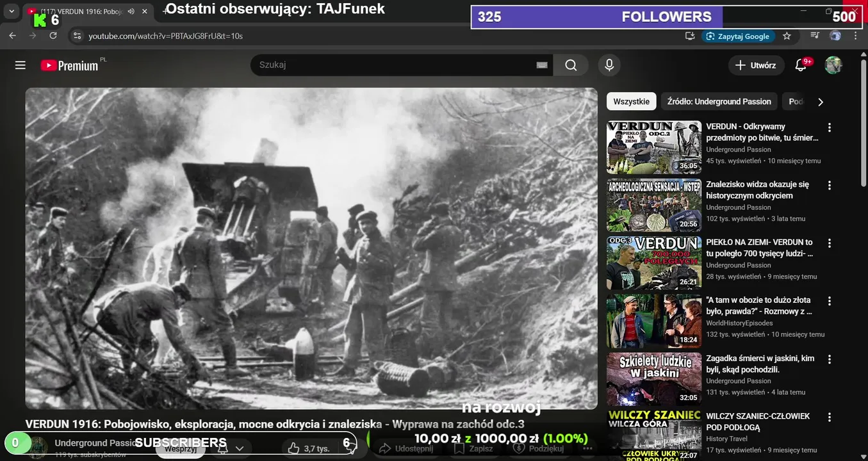Click the video player to pause playback

click(x=311, y=248)
